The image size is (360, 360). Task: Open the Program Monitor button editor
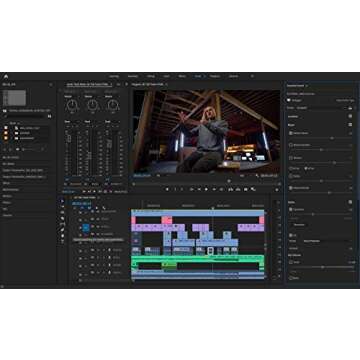point(276,189)
